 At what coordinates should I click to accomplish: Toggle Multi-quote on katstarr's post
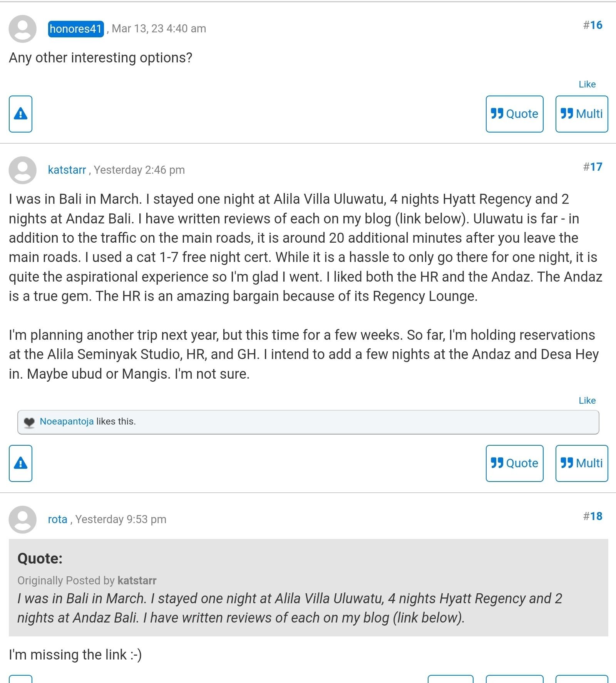tap(581, 463)
